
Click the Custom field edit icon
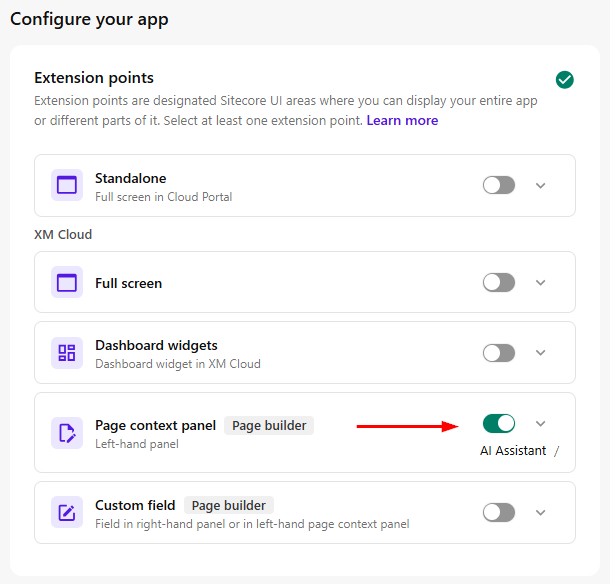[67, 513]
